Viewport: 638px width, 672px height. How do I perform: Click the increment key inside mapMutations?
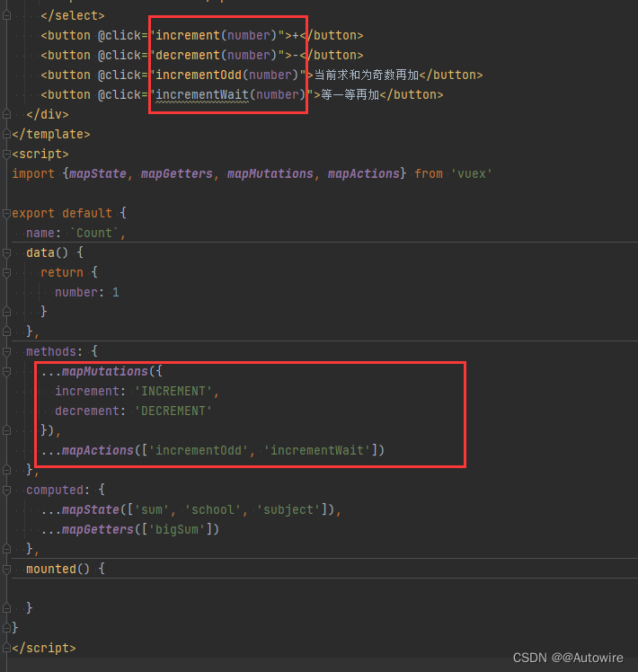click(x=87, y=392)
